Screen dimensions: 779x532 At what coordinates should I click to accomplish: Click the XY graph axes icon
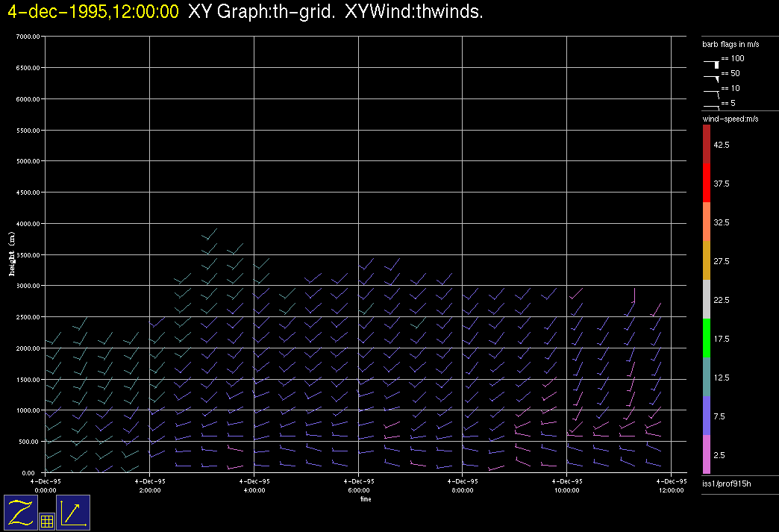73,513
